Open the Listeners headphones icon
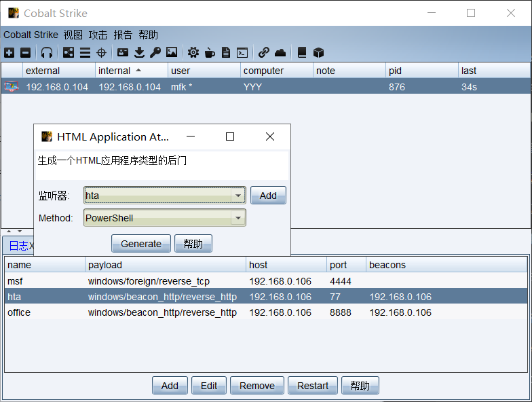The width and height of the screenshot is (532, 402). click(47, 52)
